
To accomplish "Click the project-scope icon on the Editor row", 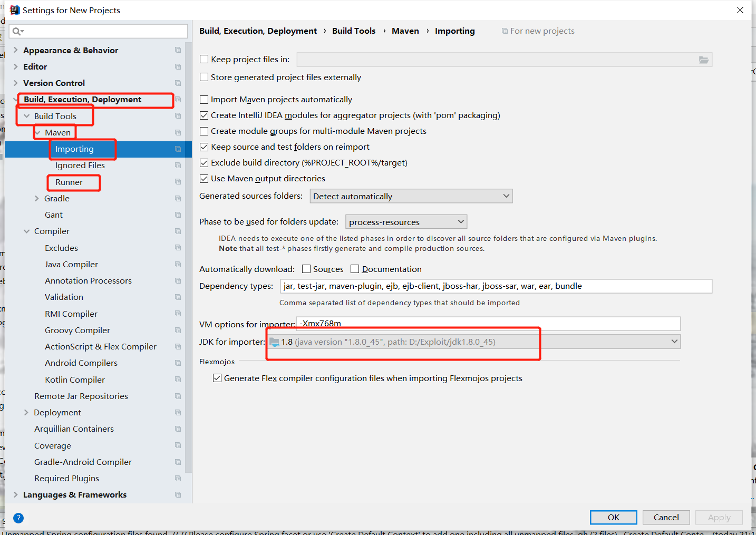I will (178, 66).
